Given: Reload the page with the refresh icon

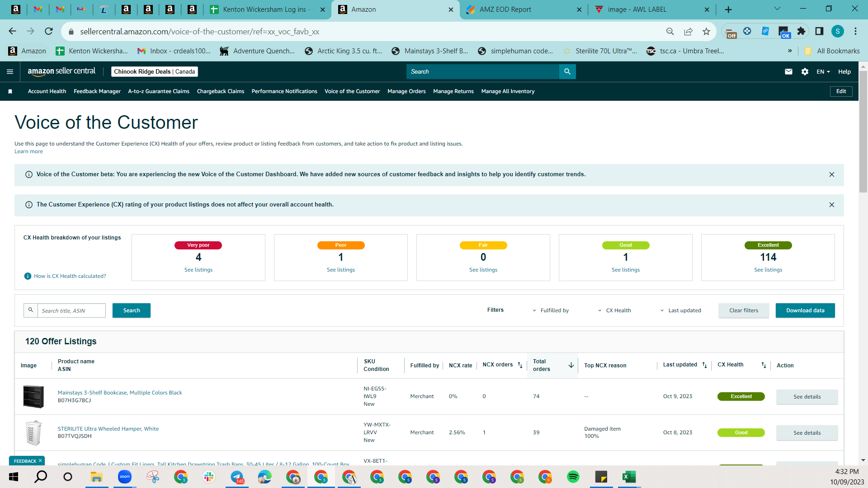Looking at the screenshot, I should click(49, 31).
